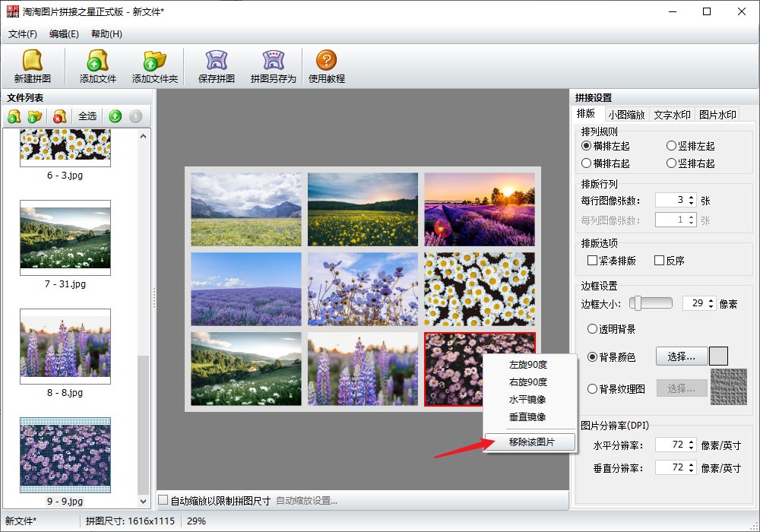The width and height of the screenshot is (760, 532).
Task: Select the 7 - 31.jpg thumbnail in file list
Action: coord(65,237)
